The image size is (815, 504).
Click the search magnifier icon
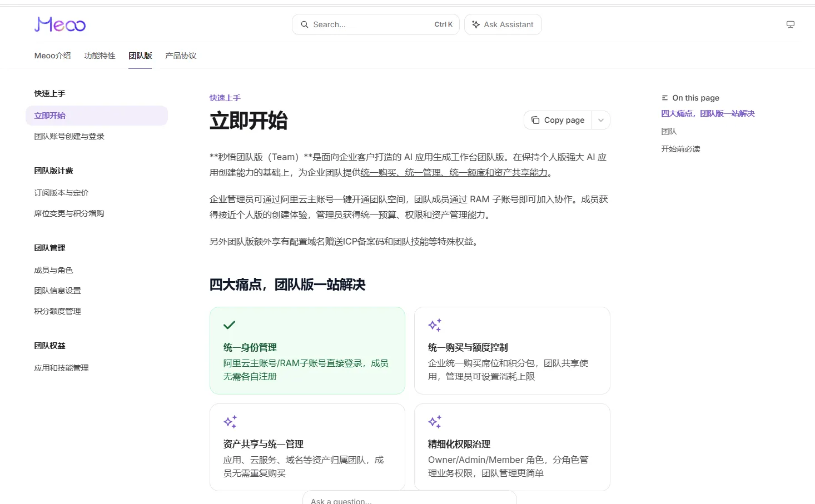(305, 24)
